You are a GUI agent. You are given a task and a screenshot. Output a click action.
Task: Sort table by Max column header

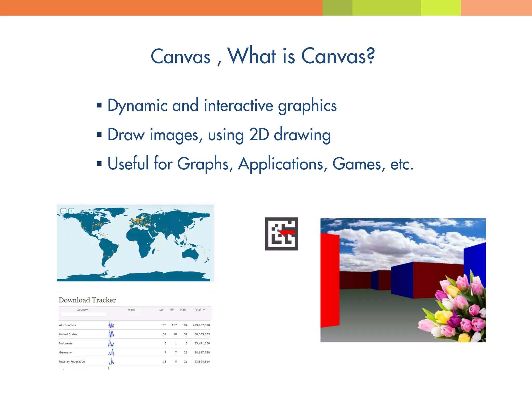(x=183, y=310)
